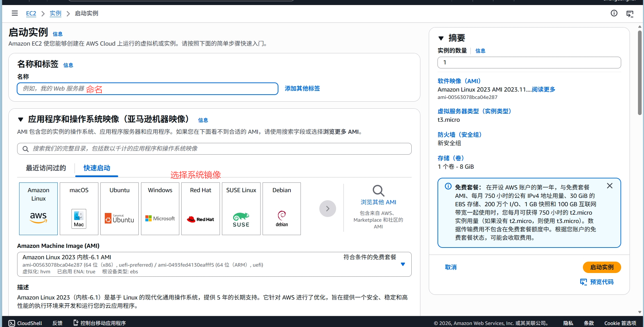Click the search magnifier icon in AMI search
The width and height of the screenshot is (644, 327).
(x=26, y=149)
